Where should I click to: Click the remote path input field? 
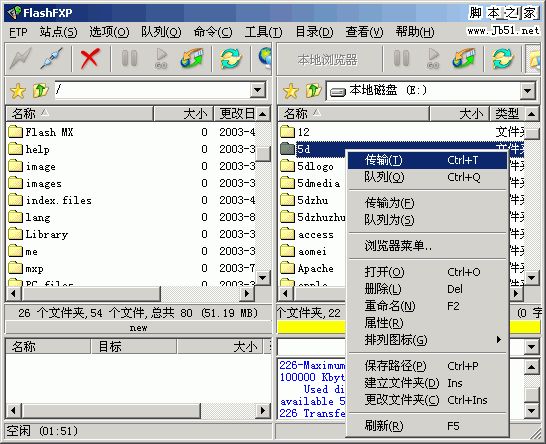pyautogui.click(x=153, y=90)
